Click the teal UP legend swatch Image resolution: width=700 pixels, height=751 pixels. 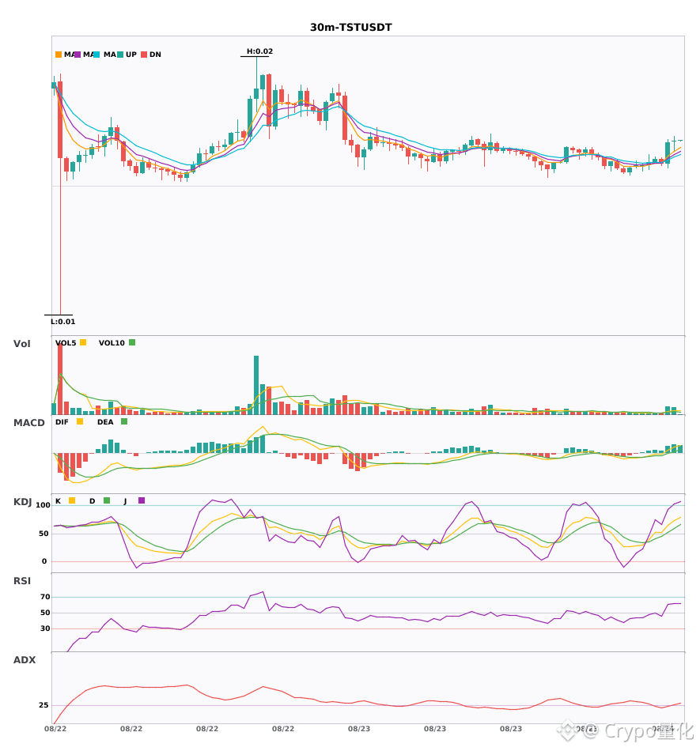120,55
